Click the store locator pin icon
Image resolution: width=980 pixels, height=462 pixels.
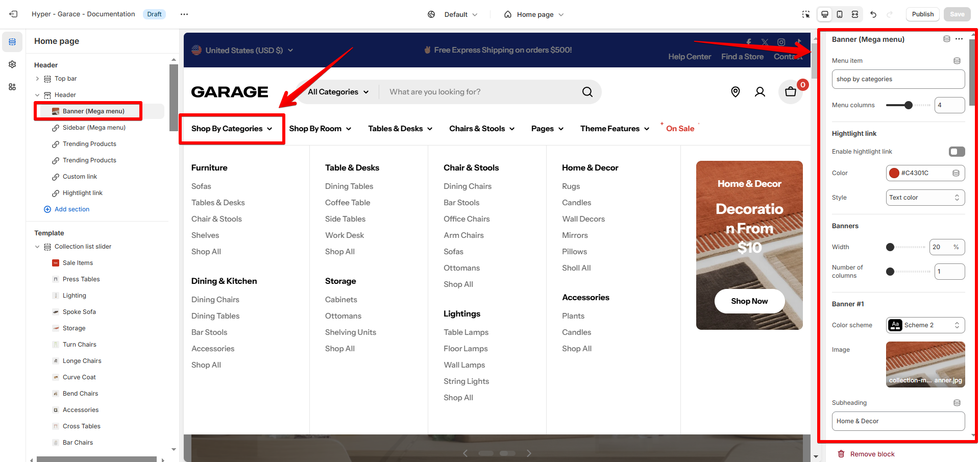tap(736, 92)
